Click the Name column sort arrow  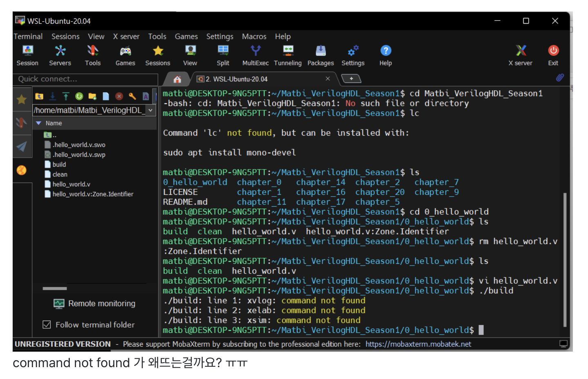(39, 123)
